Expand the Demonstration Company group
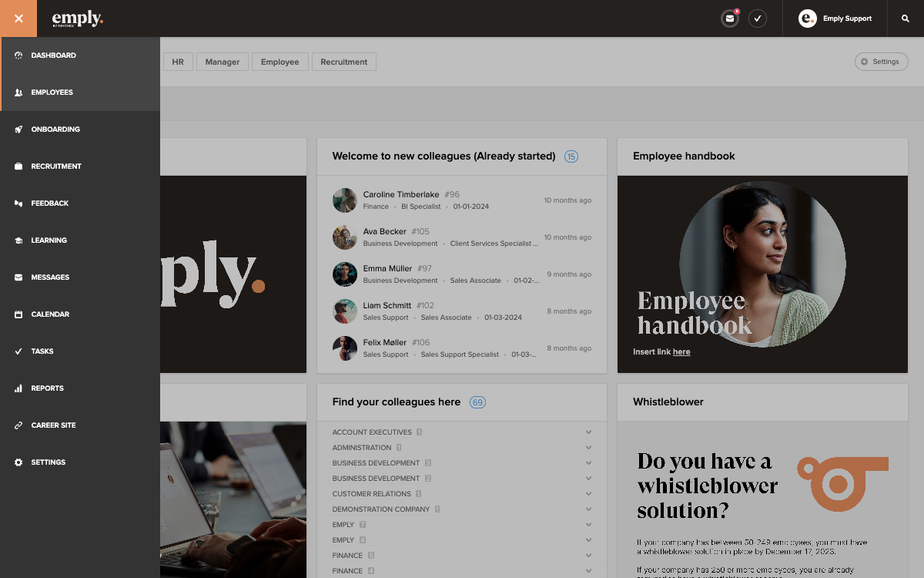The width and height of the screenshot is (924, 578). click(462, 509)
